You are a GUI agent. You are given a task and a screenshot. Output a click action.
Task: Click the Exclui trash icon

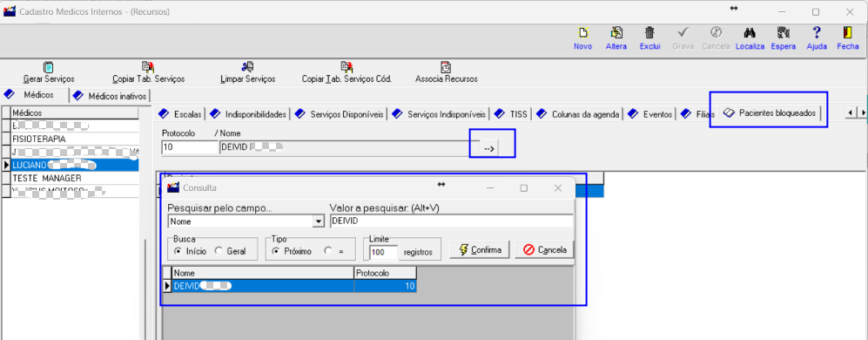click(x=649, y=33)
